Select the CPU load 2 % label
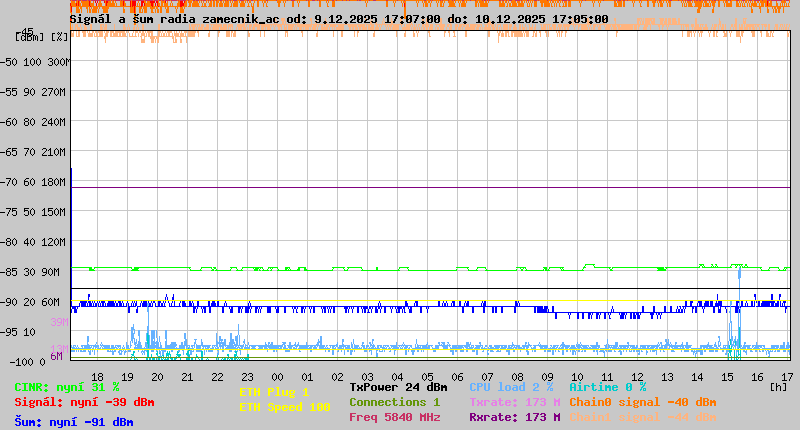 [x=511, y=387]
